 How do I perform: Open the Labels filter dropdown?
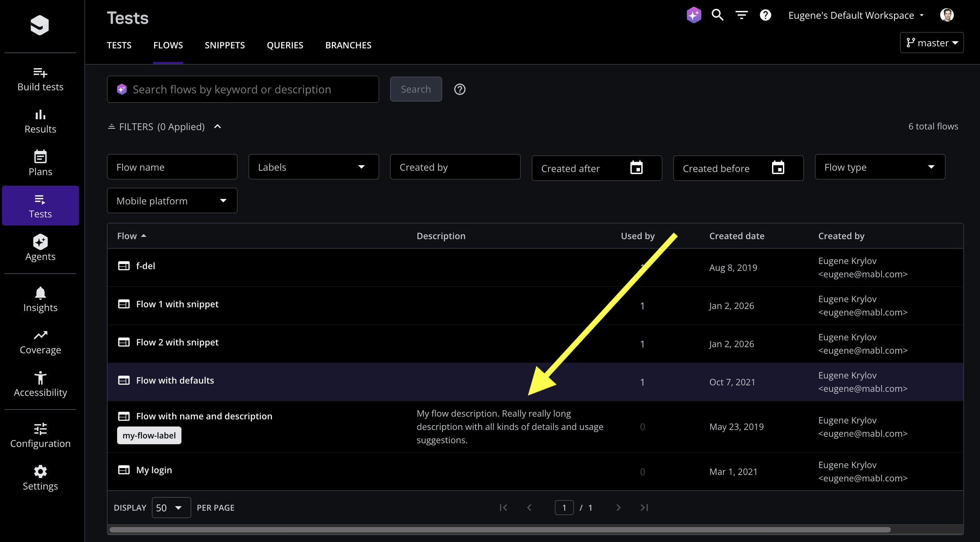click(314, 167)
